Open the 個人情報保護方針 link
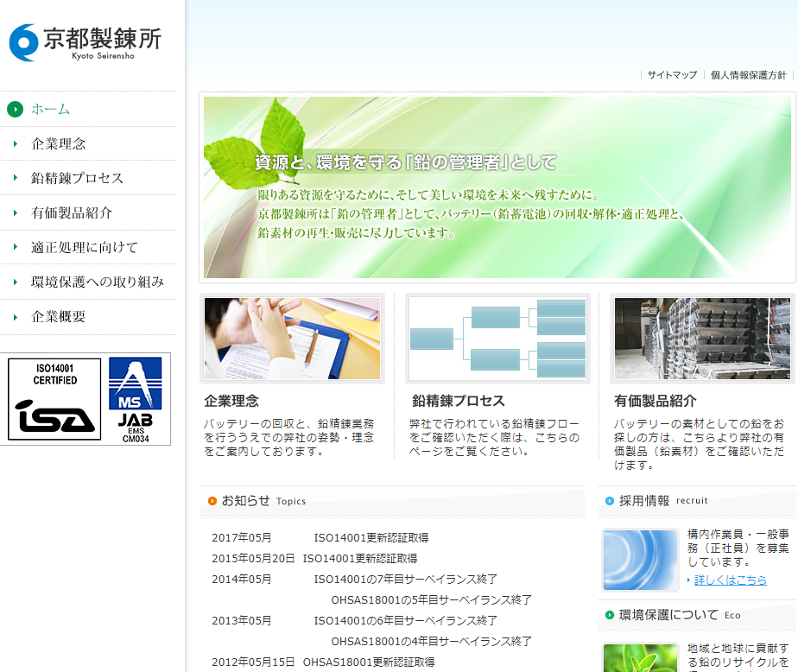 pyautogui.click(x=748, y=75)
